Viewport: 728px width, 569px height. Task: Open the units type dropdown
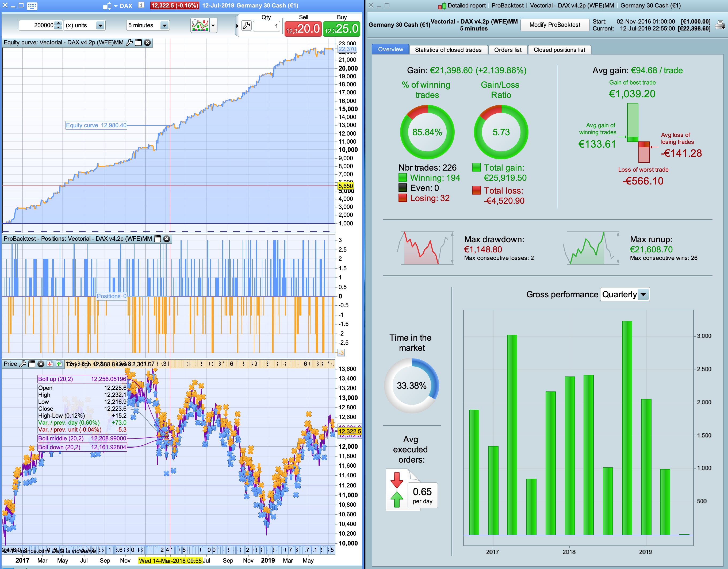(x=100, y=25)
